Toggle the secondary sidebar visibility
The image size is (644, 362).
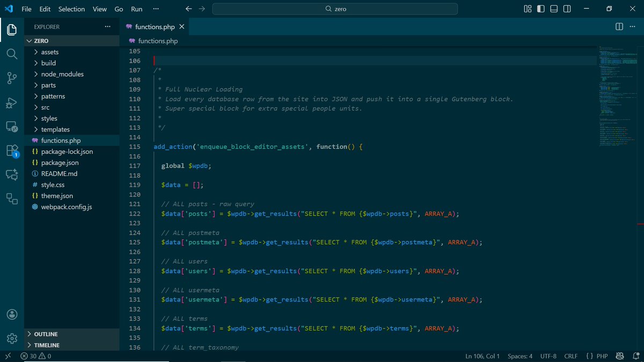pos(567,9)
